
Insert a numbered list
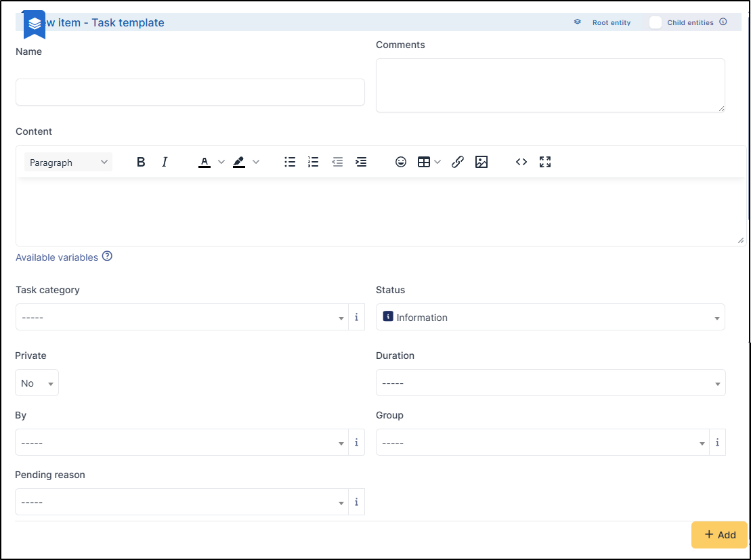(313, 162)
